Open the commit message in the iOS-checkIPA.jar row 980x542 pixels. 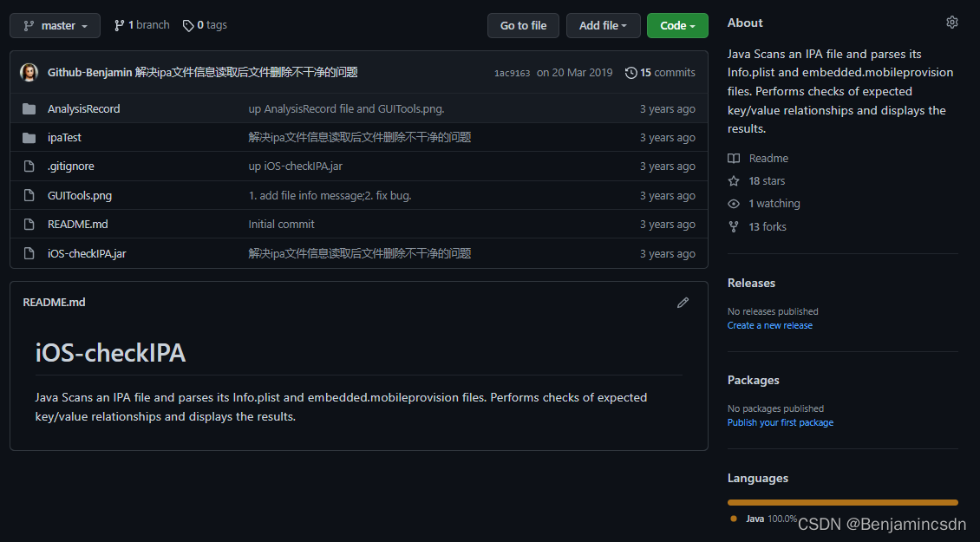[x=359, y=254]
